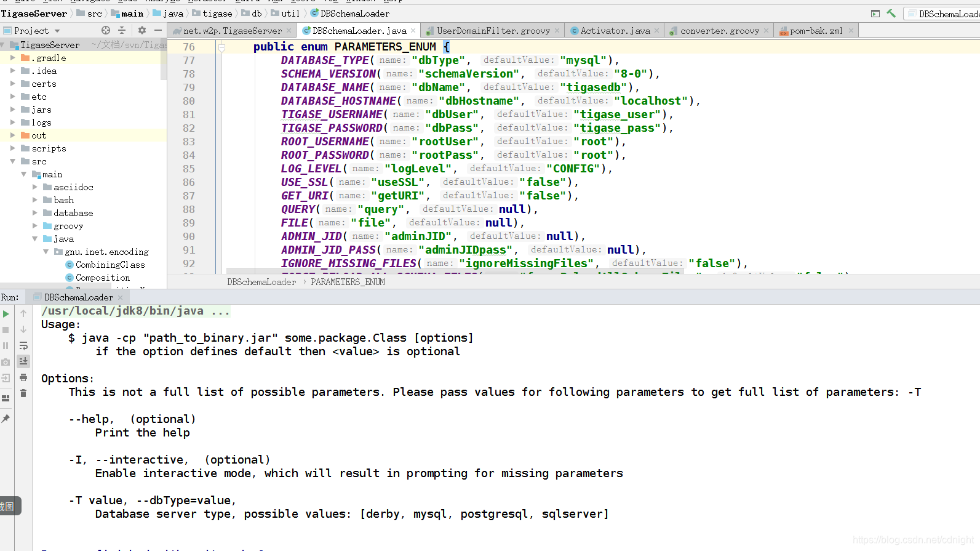Collapse the src folder
This screenshot has height=551, width=980.
[13, 161]
